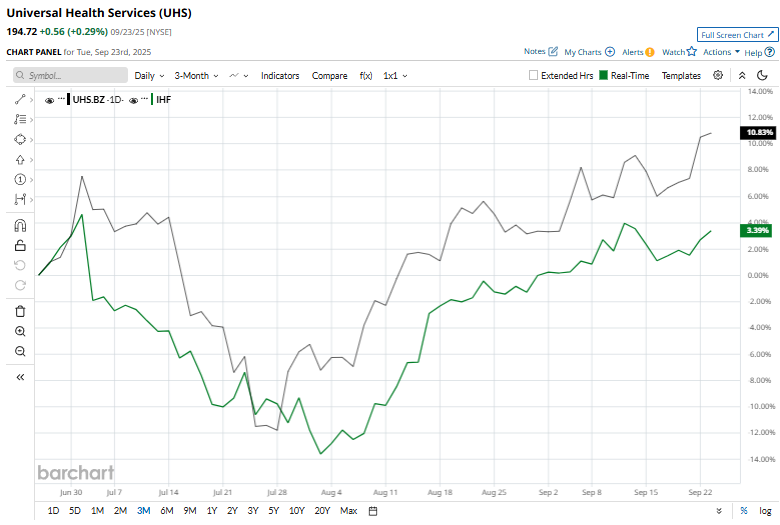This screenshot has width=780, height=525.
Task: Select the numbered annotation tool
Action: click(x=20, y=180)
